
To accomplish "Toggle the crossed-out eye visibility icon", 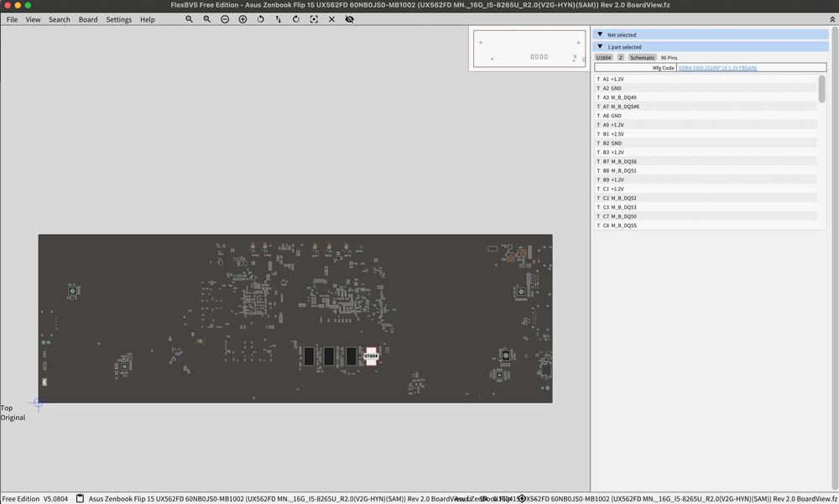I will tap(349, 19).
